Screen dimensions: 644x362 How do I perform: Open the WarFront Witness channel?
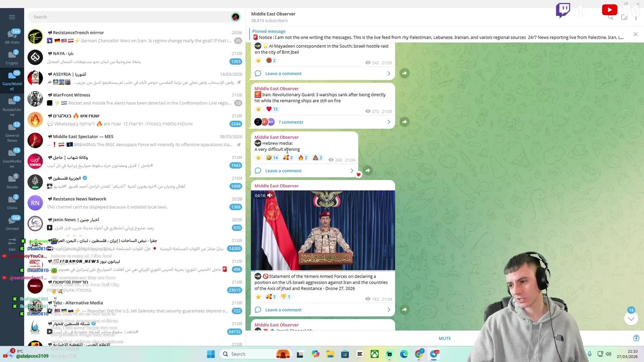pyautogui.click(x=135, y=99)
